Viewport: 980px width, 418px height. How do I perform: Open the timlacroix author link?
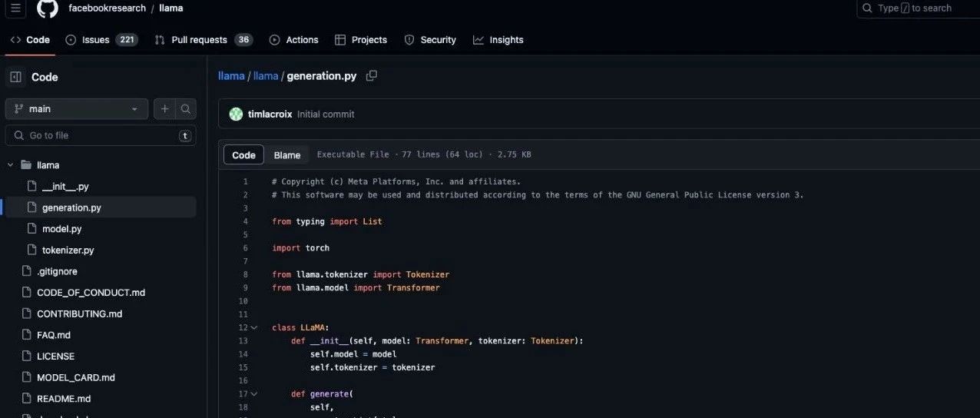(270, 114)
